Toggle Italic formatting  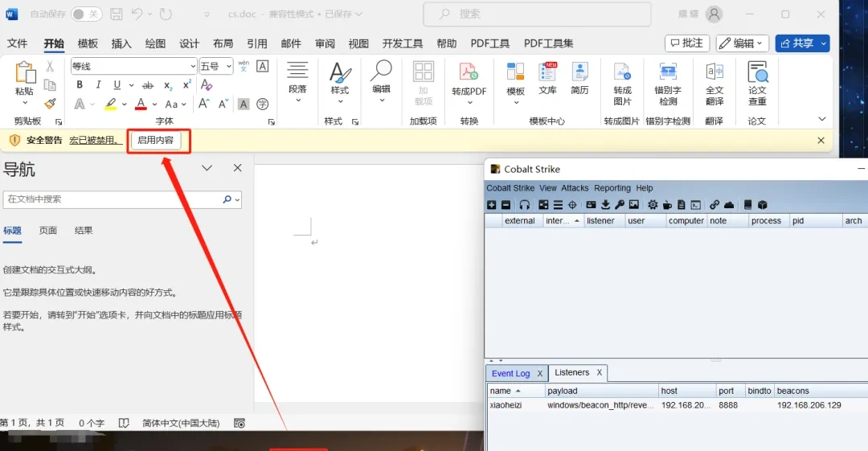point(98,84)
